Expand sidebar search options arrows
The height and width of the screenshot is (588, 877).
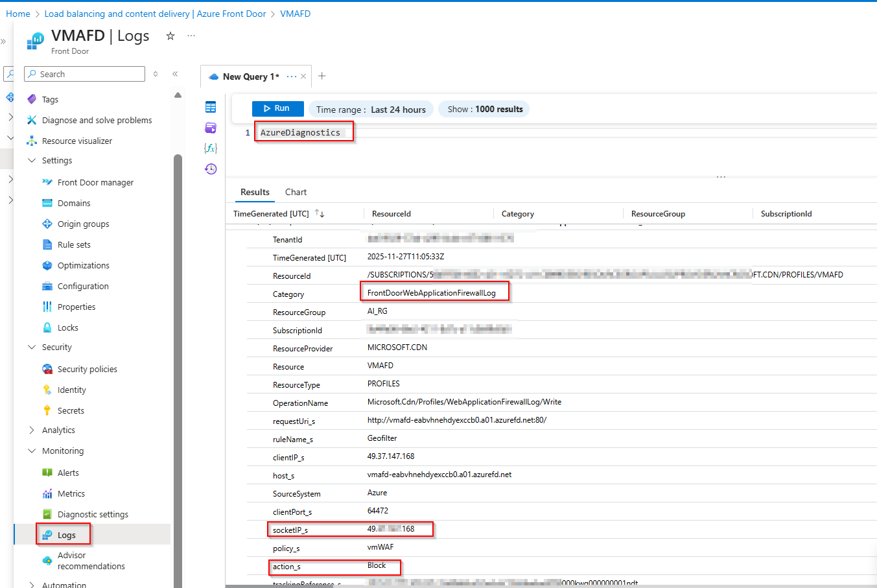tap(156, 74)
